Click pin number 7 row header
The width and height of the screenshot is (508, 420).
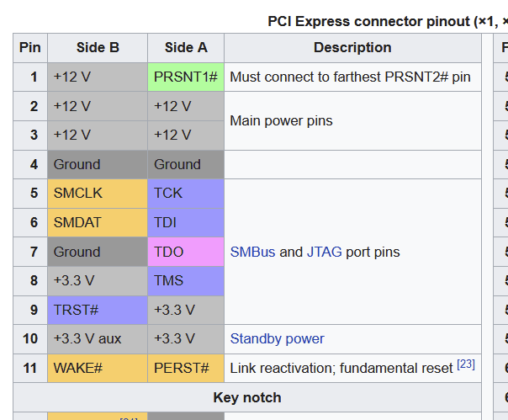coord(30,252)
